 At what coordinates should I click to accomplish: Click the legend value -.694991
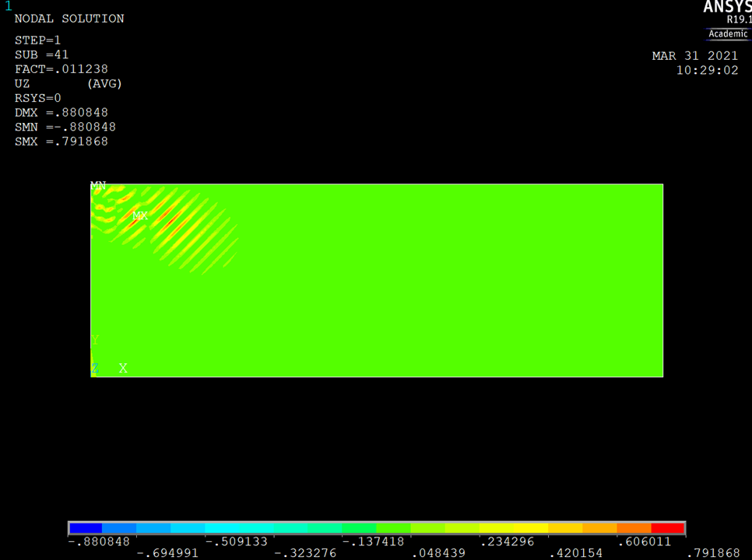tap(167, 553)
